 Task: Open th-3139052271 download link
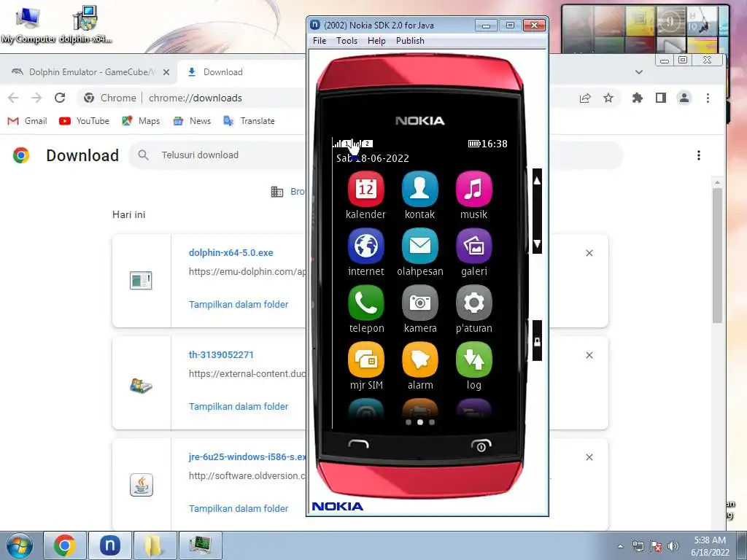point(221,355)
